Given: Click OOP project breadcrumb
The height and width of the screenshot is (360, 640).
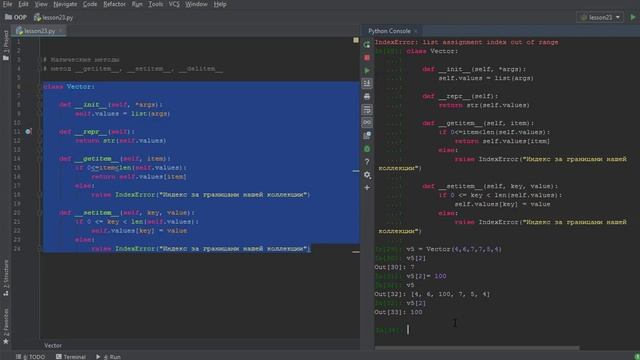Looking at the screenshot, I should [16, 18].
